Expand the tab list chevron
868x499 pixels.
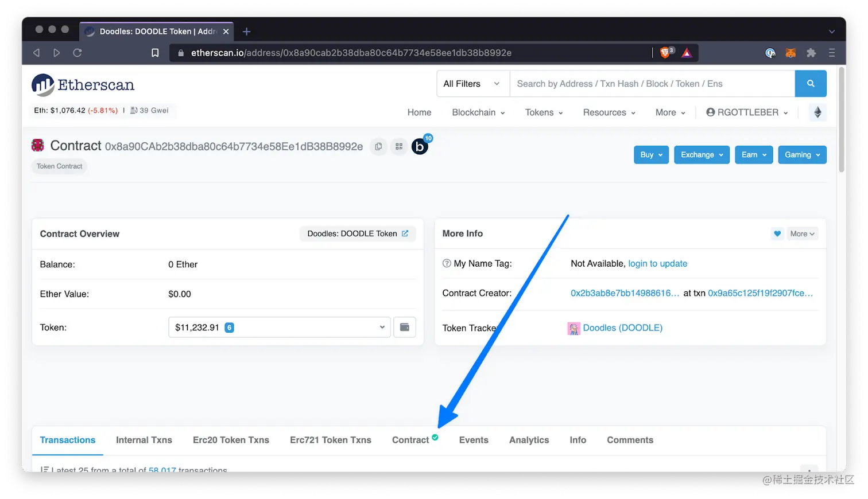(831, 32)
